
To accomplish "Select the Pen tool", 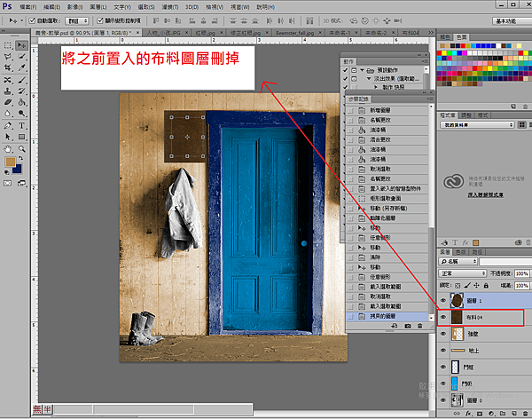I will point(8,126).
